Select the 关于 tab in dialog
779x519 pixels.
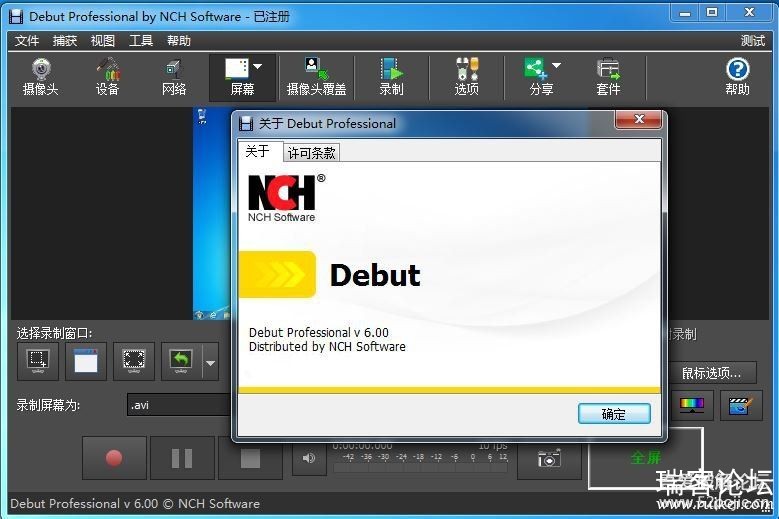257,151
